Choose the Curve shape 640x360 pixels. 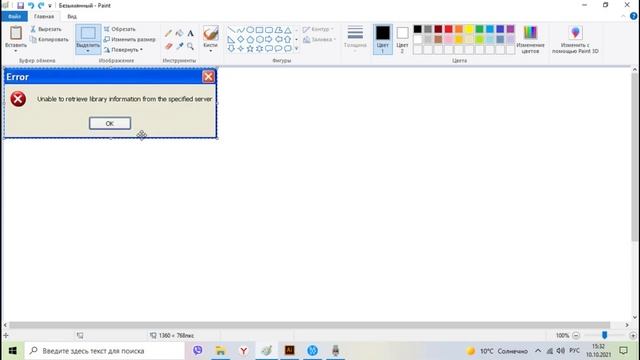click(x=240, y=30)
